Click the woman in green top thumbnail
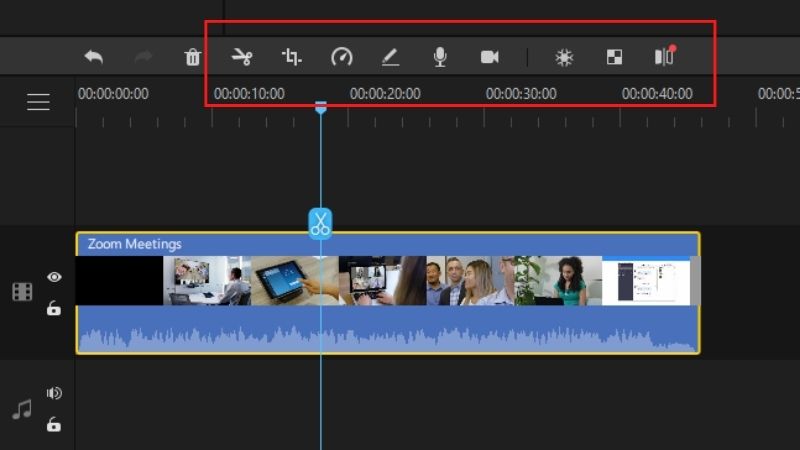This screenshot has width=800, height=450. click(x=558, y=281)
